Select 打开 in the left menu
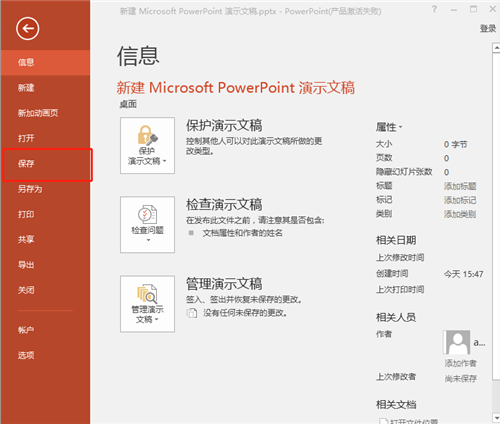This screenshot has width=500, height=424. pyautogui.click(x=45, y=138)
